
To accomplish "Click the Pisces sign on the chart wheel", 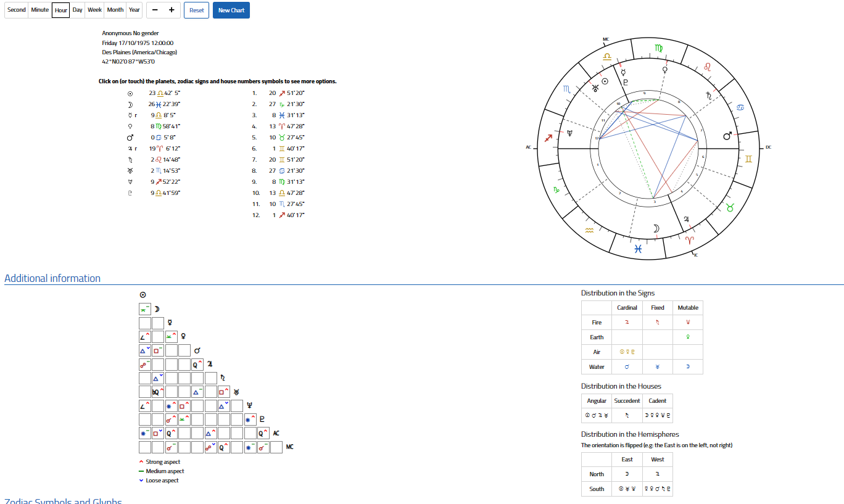I will (x=639, y=249).
